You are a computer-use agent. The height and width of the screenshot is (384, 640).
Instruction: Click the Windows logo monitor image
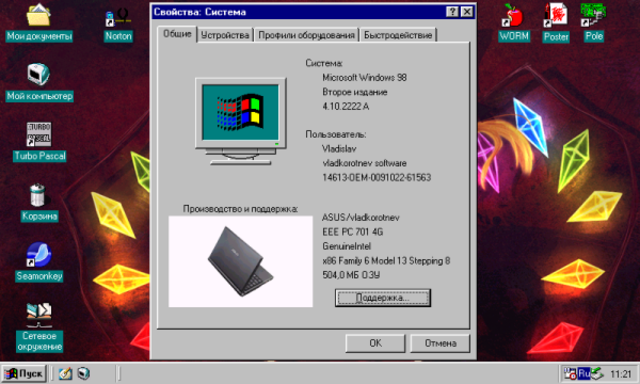[240, 122]
